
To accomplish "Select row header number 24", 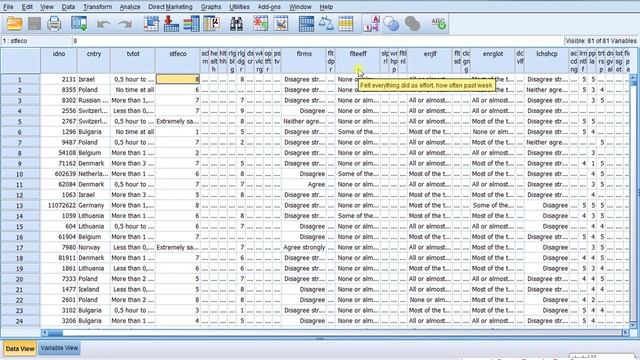I will (x=20, y=321).
